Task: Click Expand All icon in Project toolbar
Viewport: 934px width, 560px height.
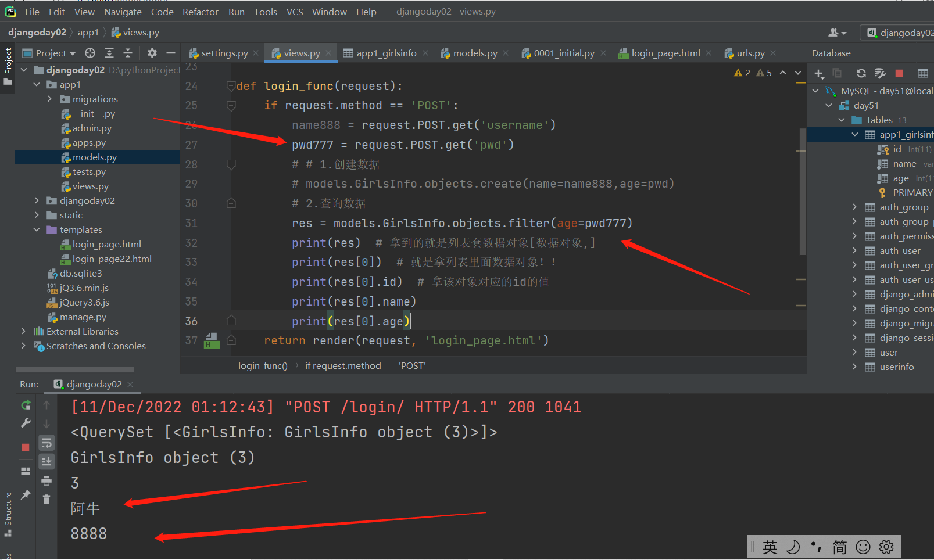Action: pos(109,53)
